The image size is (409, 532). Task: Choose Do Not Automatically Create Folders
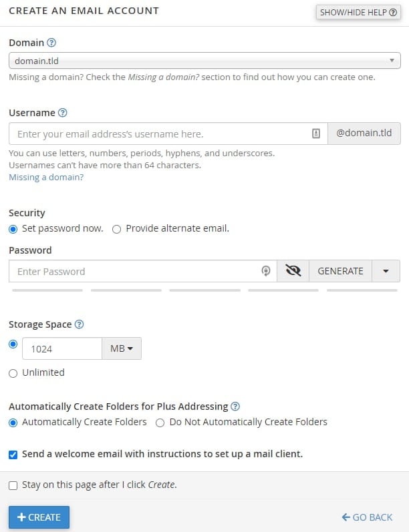click(160, 423)
